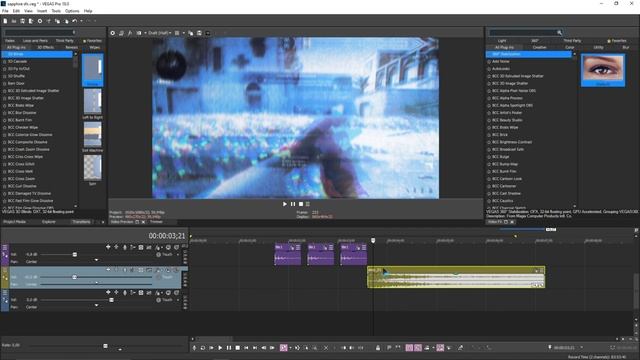Switch to Project Media tab

click(x=15, y=222)
